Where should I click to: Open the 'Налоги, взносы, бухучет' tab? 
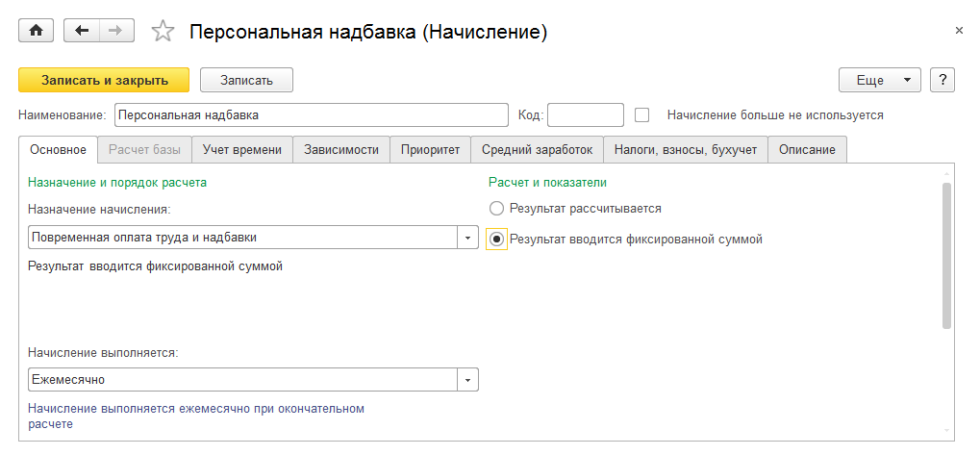tap(686, 149)
